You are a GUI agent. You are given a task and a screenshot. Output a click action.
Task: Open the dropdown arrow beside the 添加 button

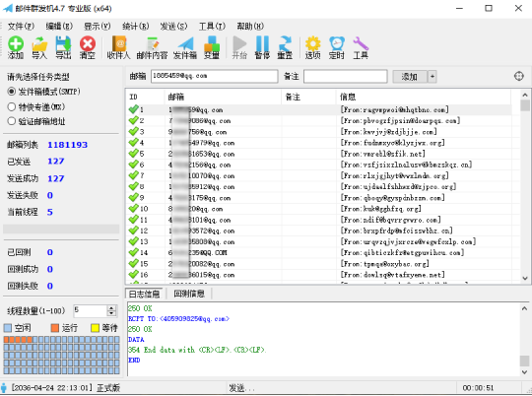pyautogui.click(x=432, y=77)
